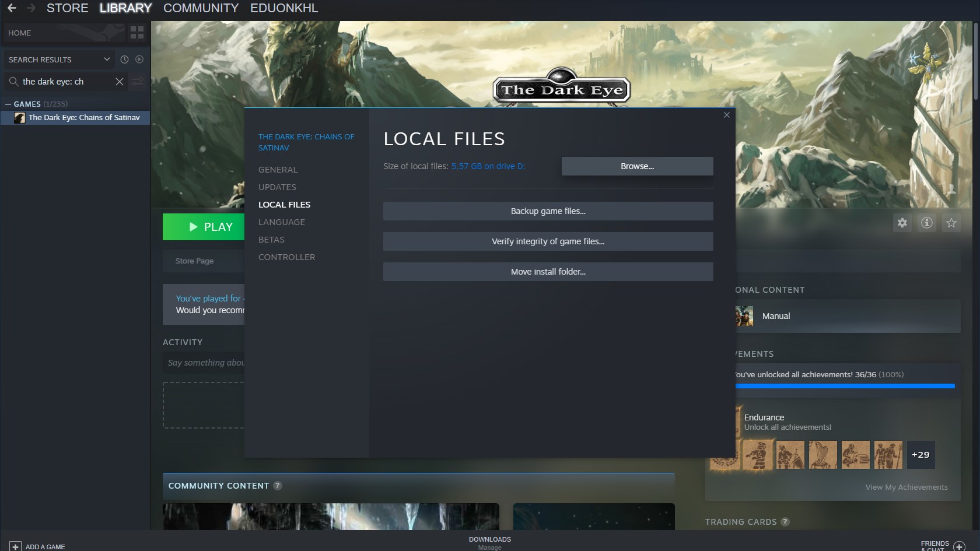Close the properties dialog
980x551 pixels.
[727, 115]
